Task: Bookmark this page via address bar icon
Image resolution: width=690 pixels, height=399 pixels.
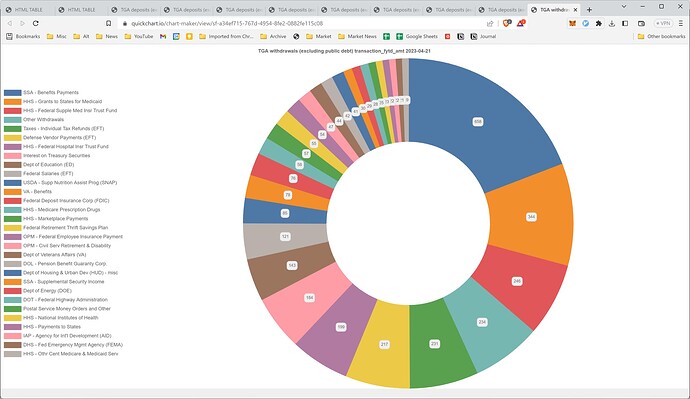Action: point(109,23)
